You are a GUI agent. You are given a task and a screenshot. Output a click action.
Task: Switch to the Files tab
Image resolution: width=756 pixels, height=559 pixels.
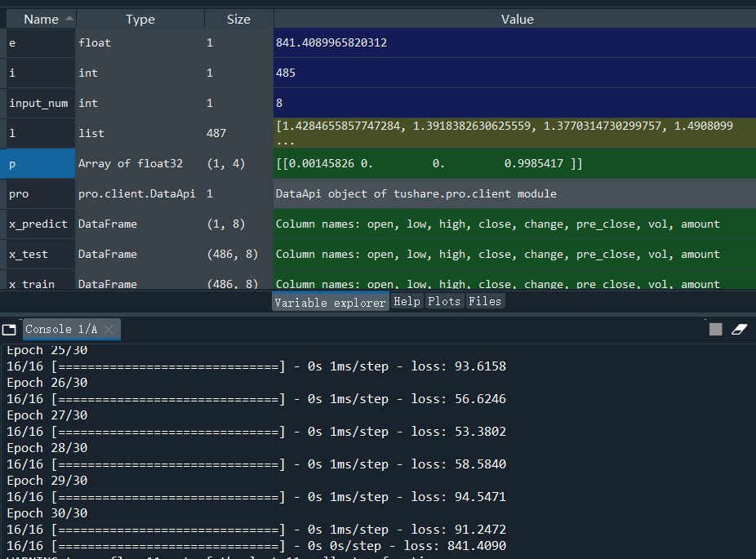point(485,301)
